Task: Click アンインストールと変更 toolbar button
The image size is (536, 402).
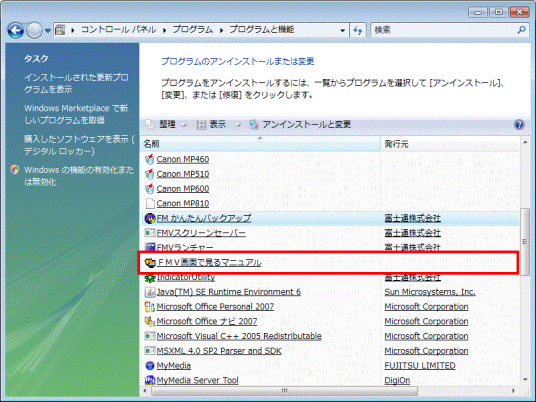Action: (300, 124)
